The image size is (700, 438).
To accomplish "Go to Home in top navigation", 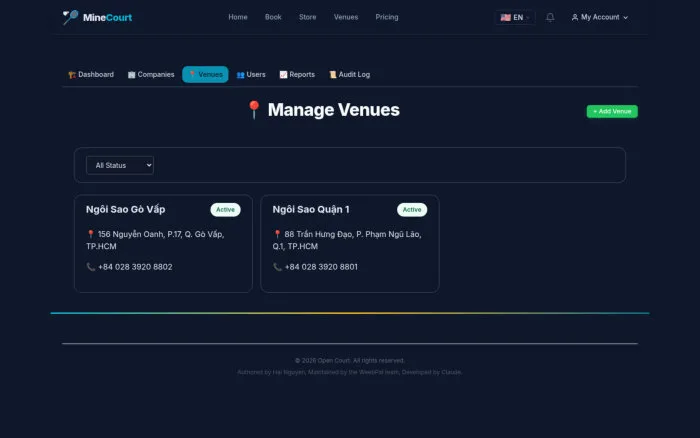I will pos(238,17).
